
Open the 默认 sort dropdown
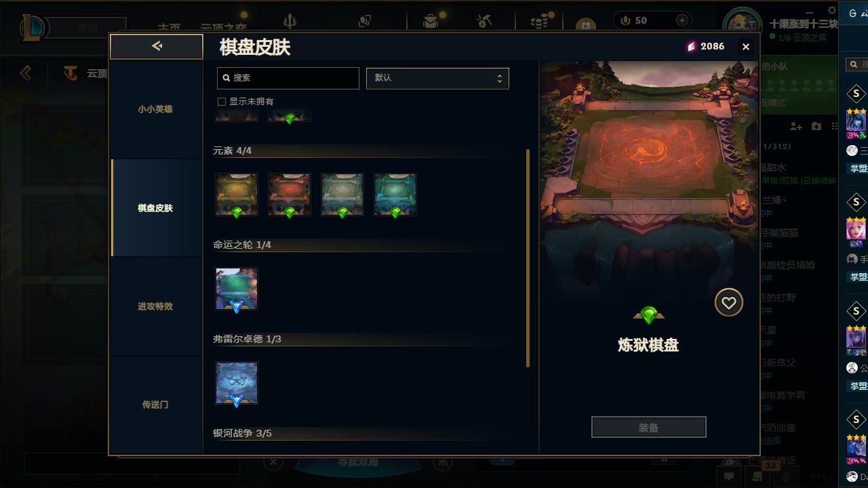[x=437, y=78]
